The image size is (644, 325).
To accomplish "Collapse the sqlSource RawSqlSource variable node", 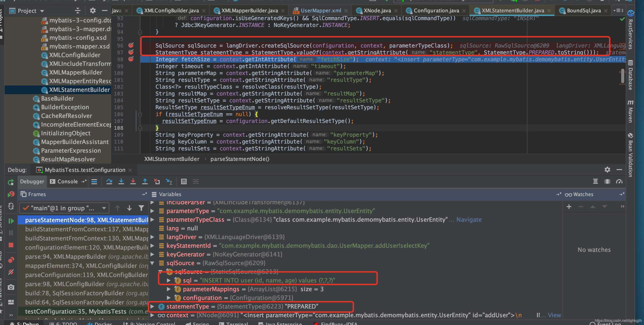I will coord(152,263).
